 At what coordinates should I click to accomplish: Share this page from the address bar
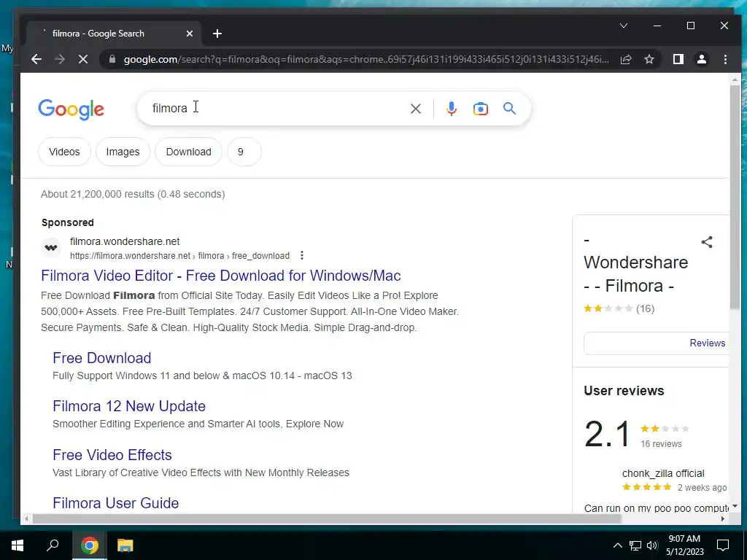(625, 59)
